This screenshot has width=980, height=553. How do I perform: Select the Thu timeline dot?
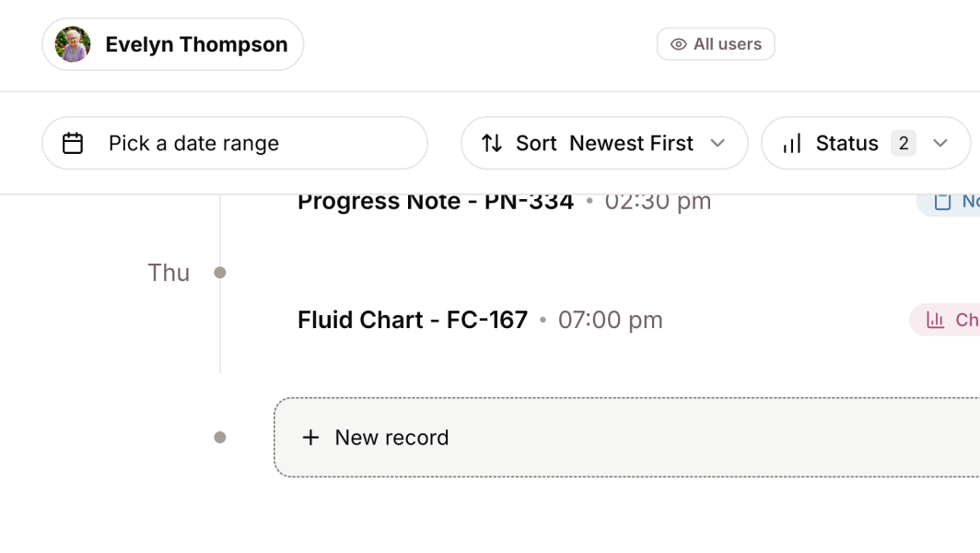[x=220, y=273]
